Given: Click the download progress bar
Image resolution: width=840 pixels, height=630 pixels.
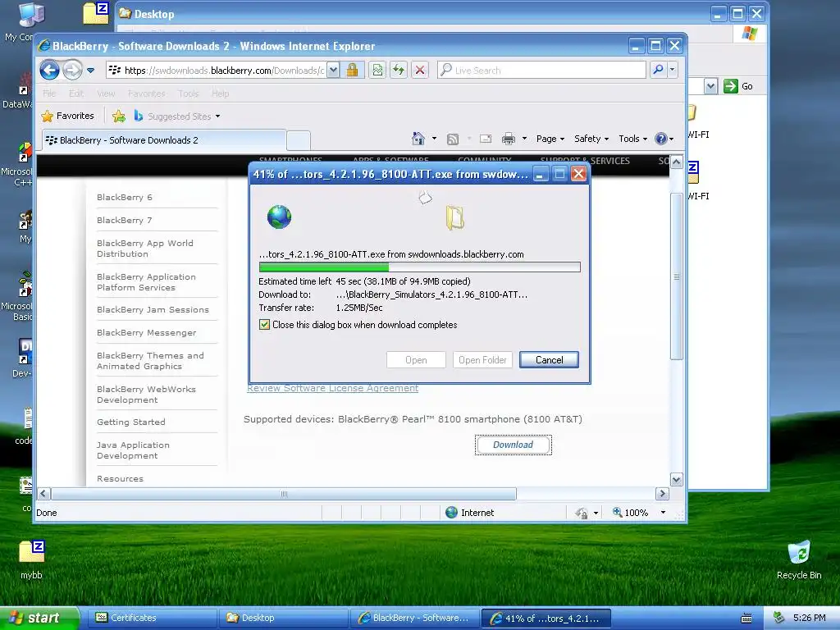Looking at the screenshot, I should click(419, 267).
